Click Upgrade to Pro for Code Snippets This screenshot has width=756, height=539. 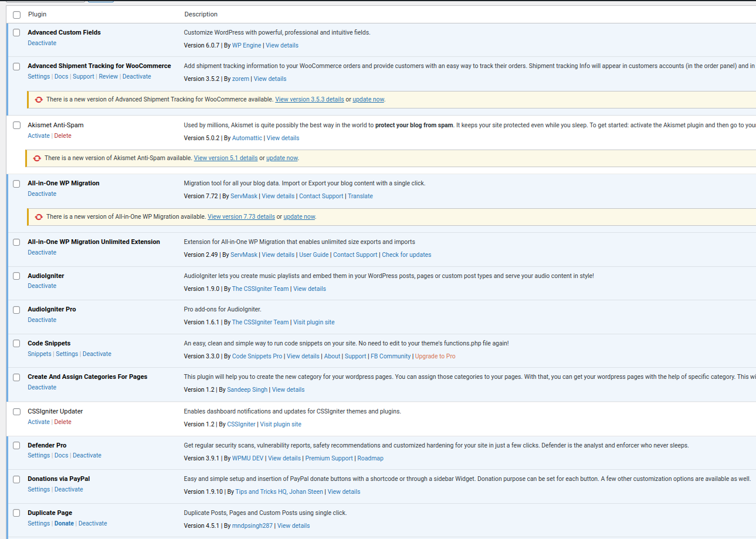click(435, 357)
